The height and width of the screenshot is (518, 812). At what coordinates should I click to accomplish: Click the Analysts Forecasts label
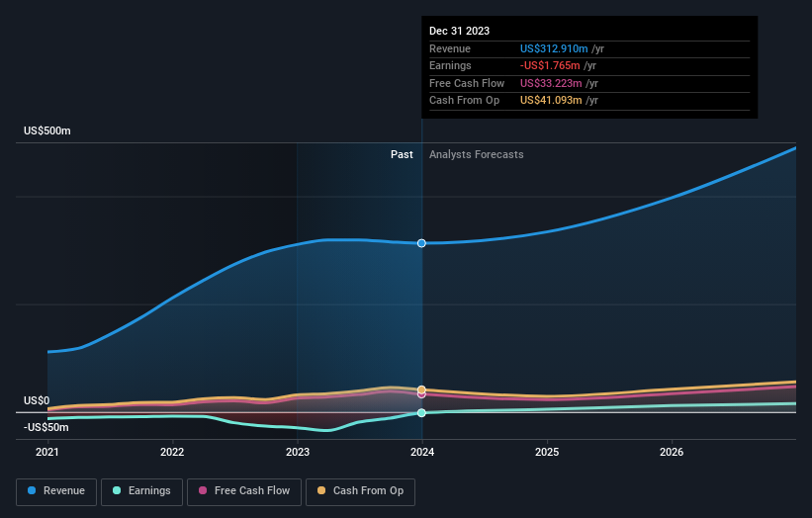pyautogui.click(x=477, y=154)
